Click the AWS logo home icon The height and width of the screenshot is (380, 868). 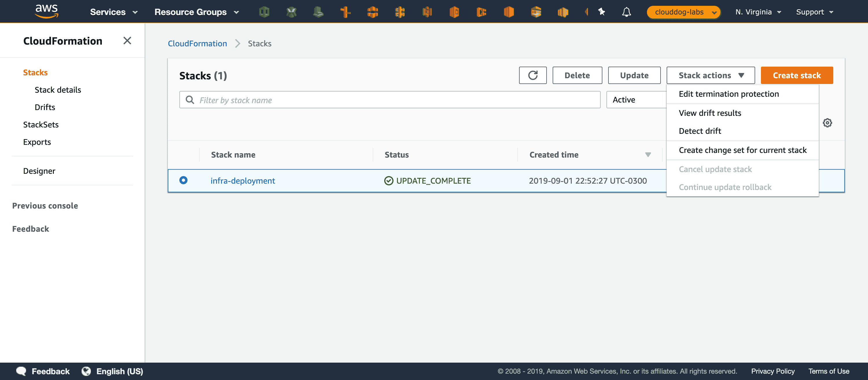tap(47, 11)
